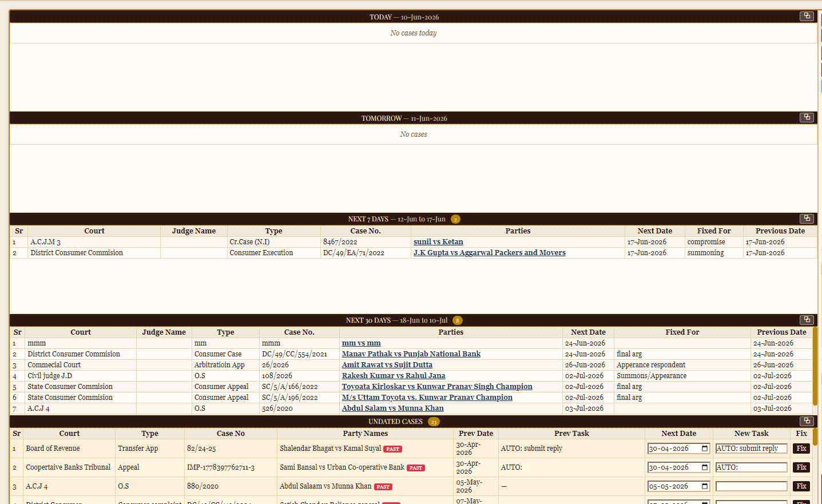The width and height of the screenshot is (822, 504).
Task: Open Amit Rawat vs Sujit Dutta case
Action: [387, 365]
